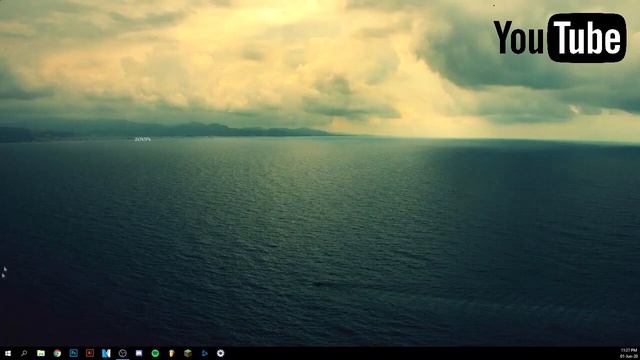Open Spotify from taskbar
640x360 pixels.
click(155, 353)
